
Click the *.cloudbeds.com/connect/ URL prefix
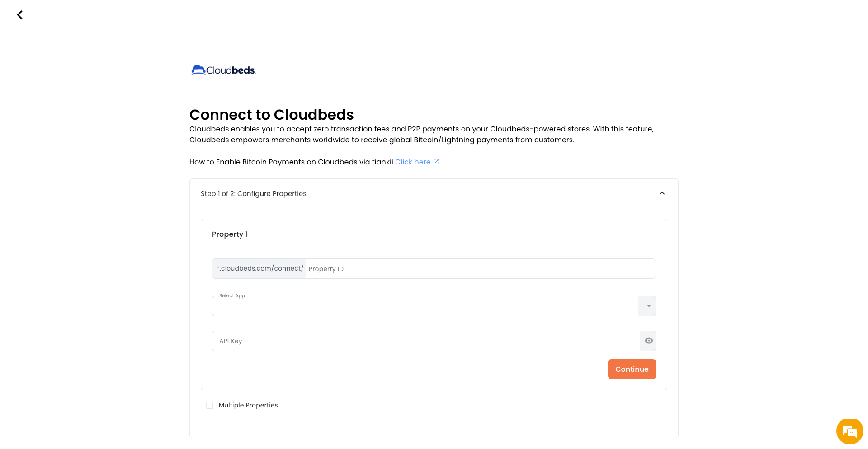click(x=259, y=268)
